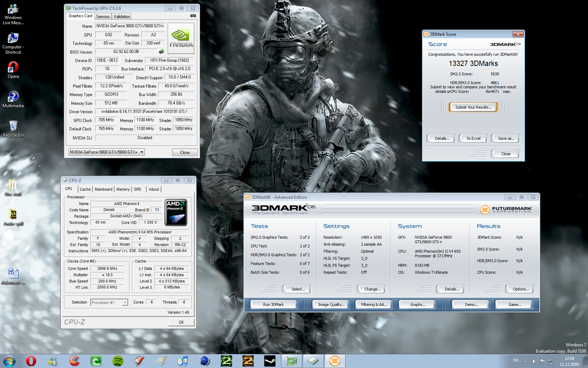Image resolution: width=588 pixels, height=368 pixels.
Task: Switch to the Validation tab in GPU-Z
Action: click(122, 16)
